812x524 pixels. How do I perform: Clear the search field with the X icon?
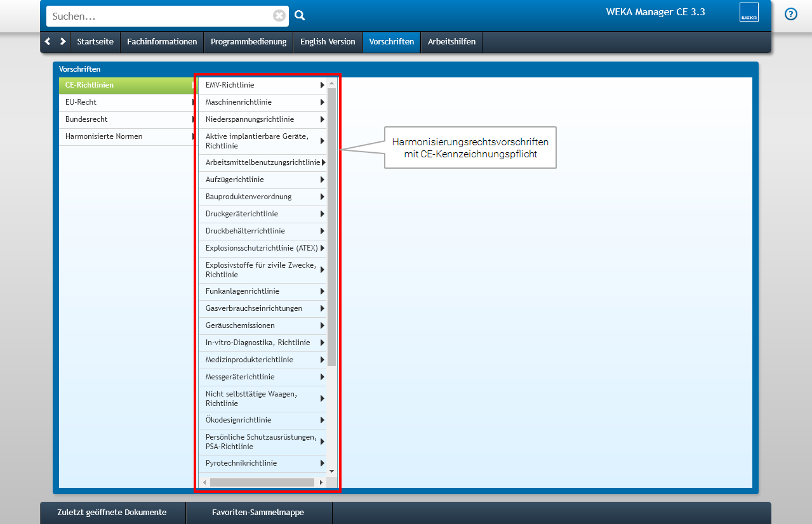point(279,16)
